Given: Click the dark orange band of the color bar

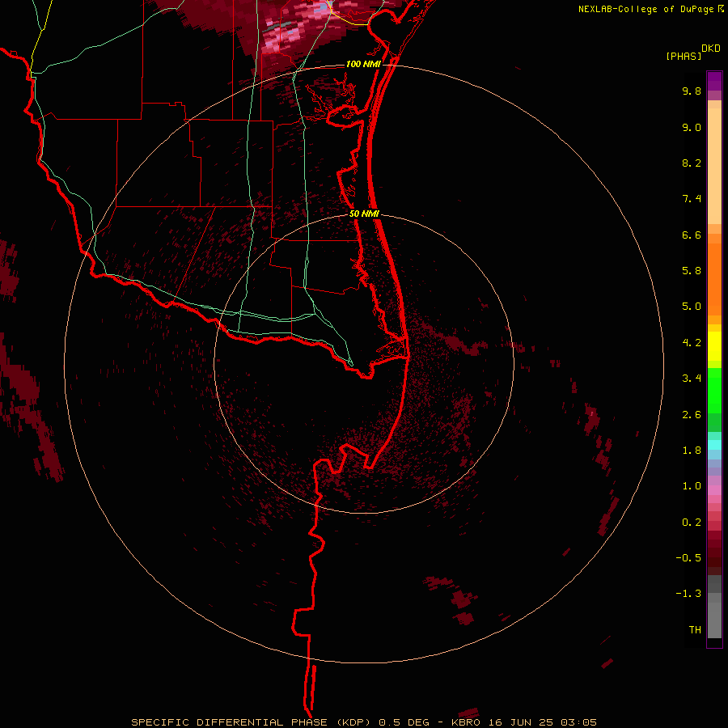Looking at the screenshot, I should point(714,280).
